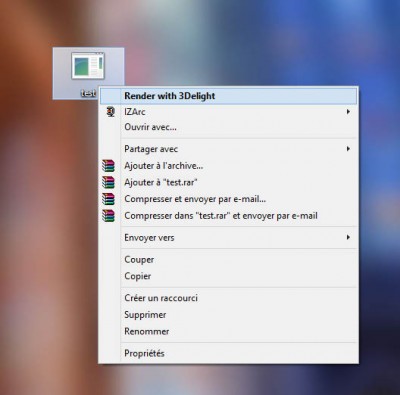Screen dimensions: 400x395
Task: Click the test file name label
Action: [89, 93]
